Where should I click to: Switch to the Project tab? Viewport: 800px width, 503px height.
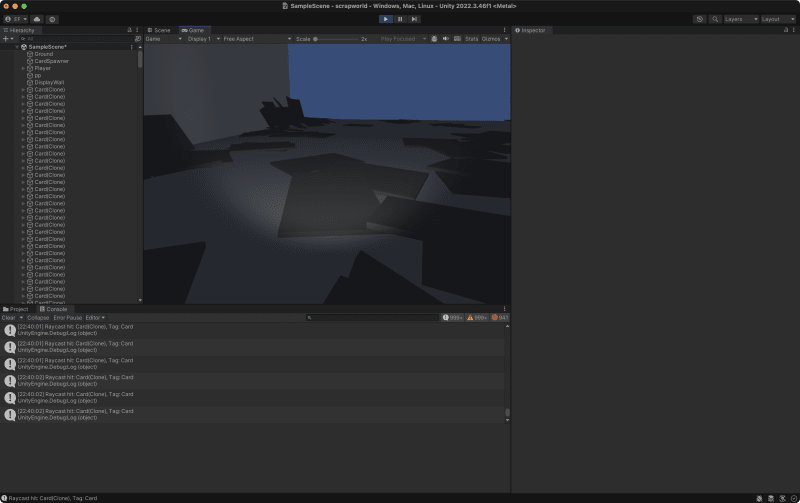(16, 309)
